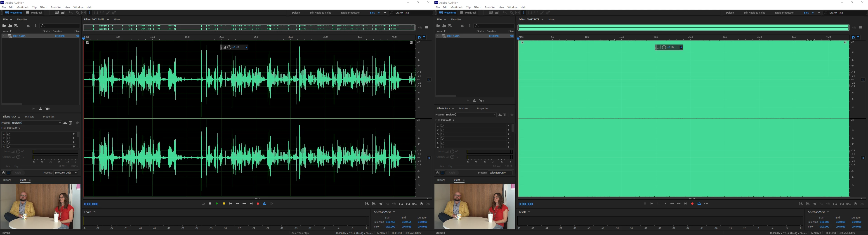Click Rewind in left window transport
Viewport: 868px width, 235px height.
tap(238, 204)
